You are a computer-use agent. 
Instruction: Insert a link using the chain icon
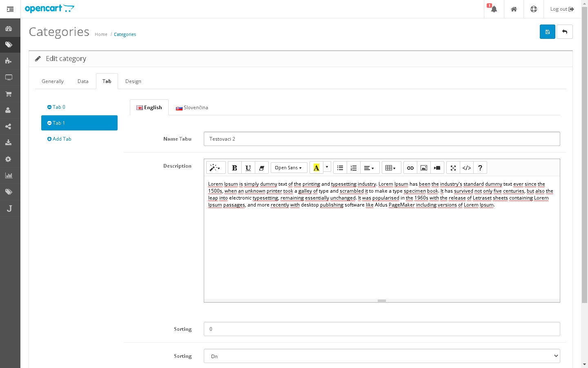click(x=410, y=168)
